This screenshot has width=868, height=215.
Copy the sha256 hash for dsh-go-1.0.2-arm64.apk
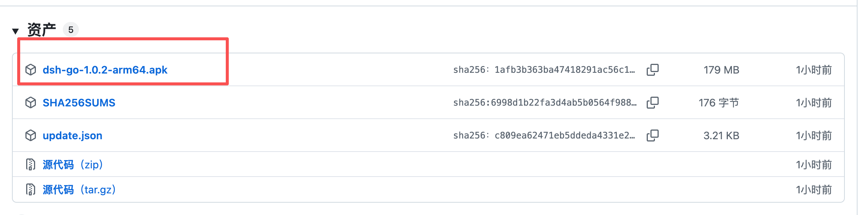pyautogui.click(x=653, y=70)
